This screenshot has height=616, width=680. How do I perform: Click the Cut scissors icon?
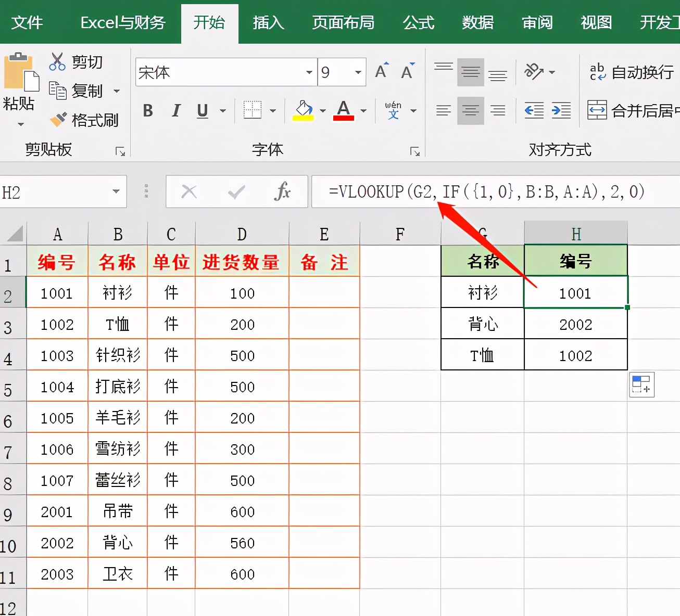coord(57,61)
